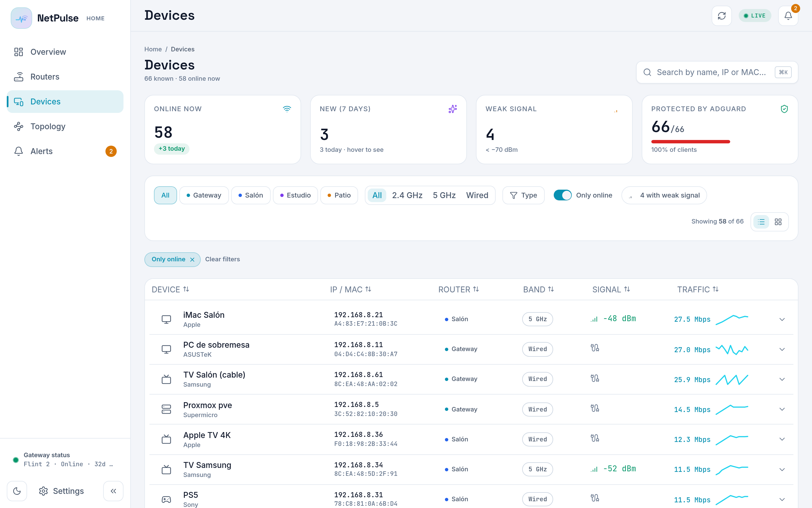Viewport: 812px width, 508px height.
Task: Open Overview in the sidebar
Action: tap(65, 52)
